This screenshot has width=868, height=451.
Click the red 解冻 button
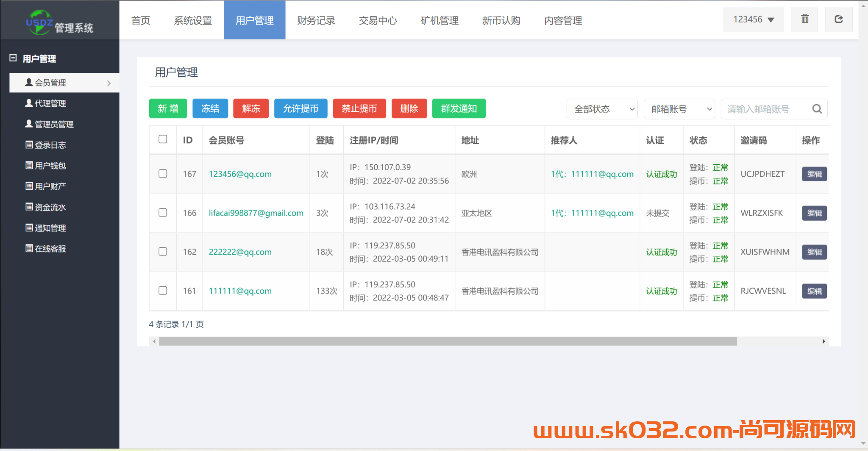coord(251,108)
